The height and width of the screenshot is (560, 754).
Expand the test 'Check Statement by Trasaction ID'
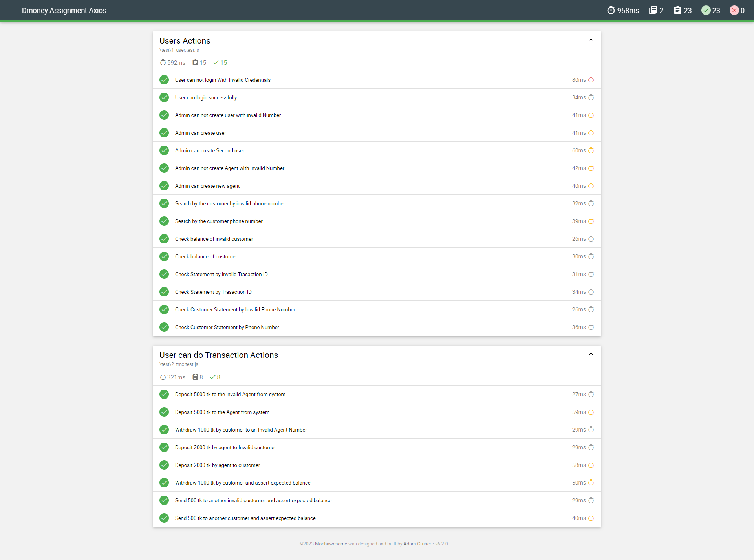click(213, 292)
